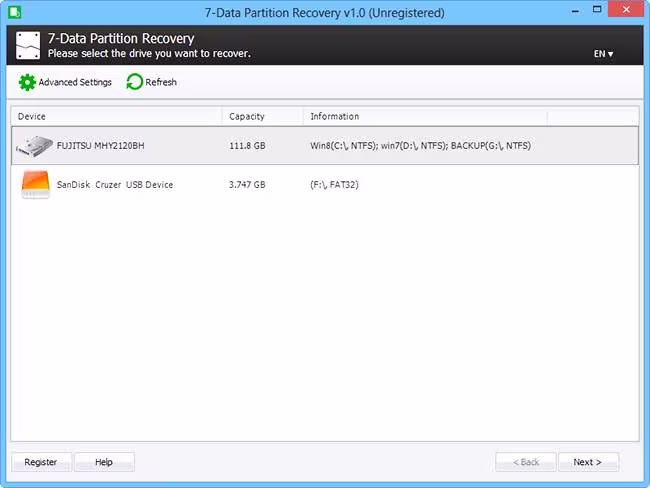Open the Help button
Screen dimensions: 650x488
point(104,462)
